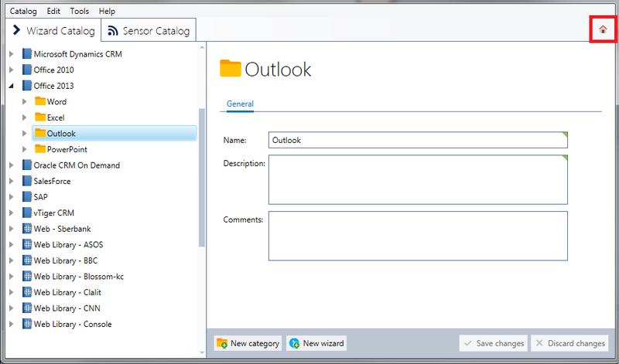Click the New category button
This screenshot has height=364, width=619.
248,343
